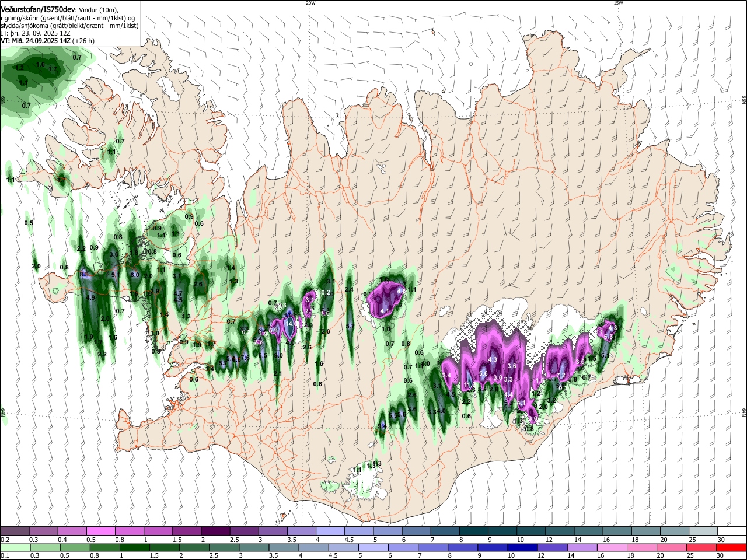The width and height of the screenshot is (747, 560).
Task: Click the 0.2 label under upper legend
Action: (x=5, y=540)
